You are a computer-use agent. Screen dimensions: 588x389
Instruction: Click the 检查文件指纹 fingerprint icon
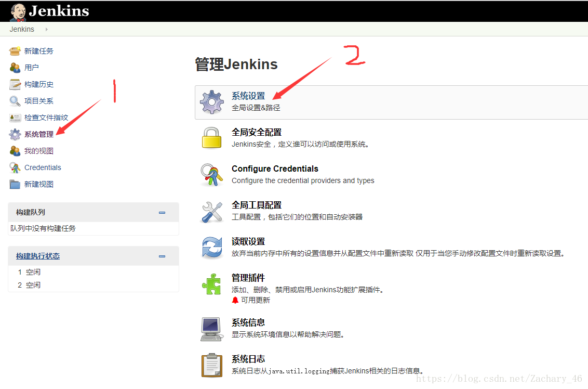click(x=15, y=118)
